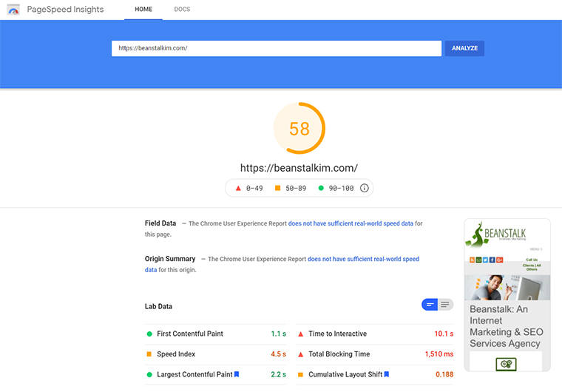
Task: Click the Beanstalk agency headline in preview
Action: click(x=506, y=326)
